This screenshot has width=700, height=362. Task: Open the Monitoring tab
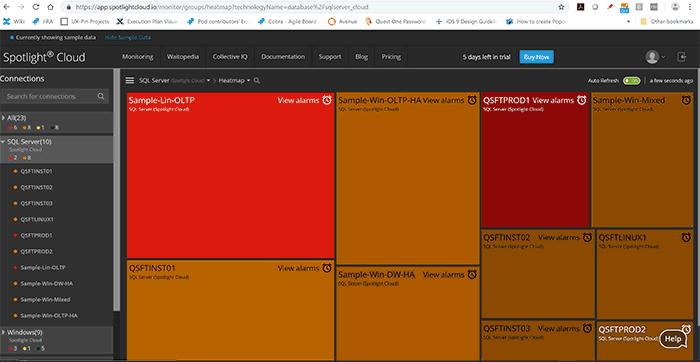tap(138, 57)
